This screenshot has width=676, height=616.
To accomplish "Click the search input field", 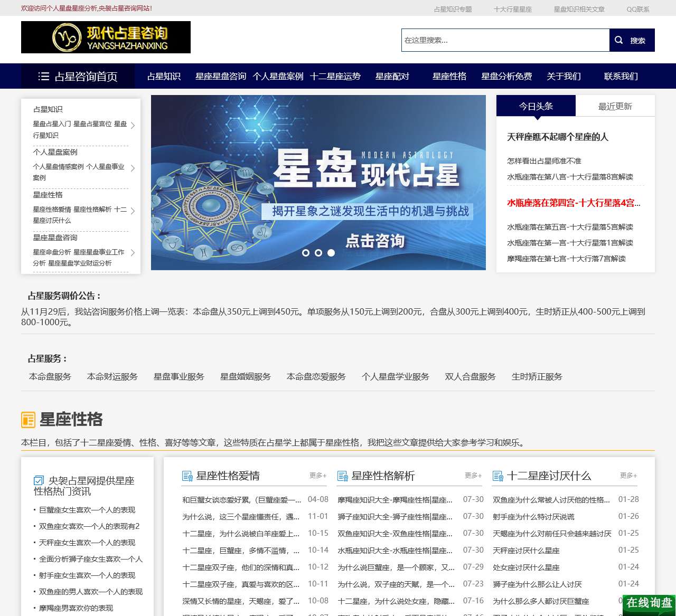I will (505, 40).
